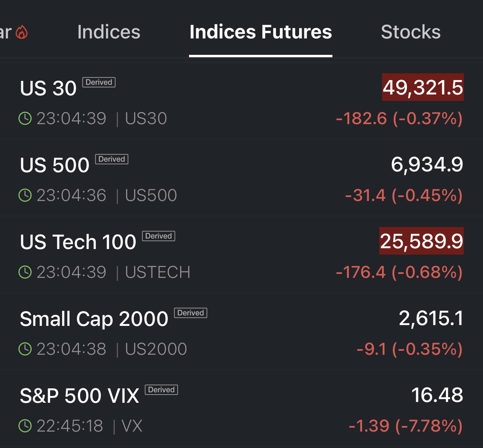Click the Derived badge next to US 30
483x448 pixels.
[x=99, y=82]
